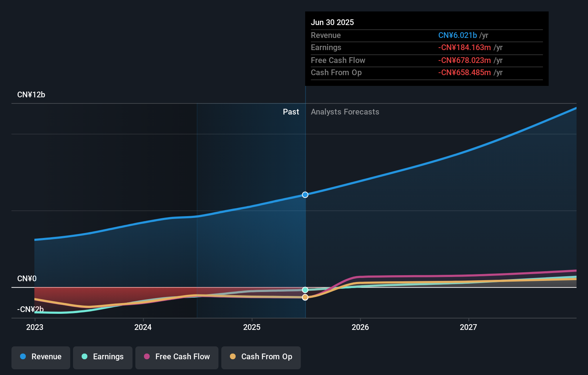Click the blue Revenue data point marker
Image resolution: width=588 pixels, height=375 pixels.
[305, 195]
